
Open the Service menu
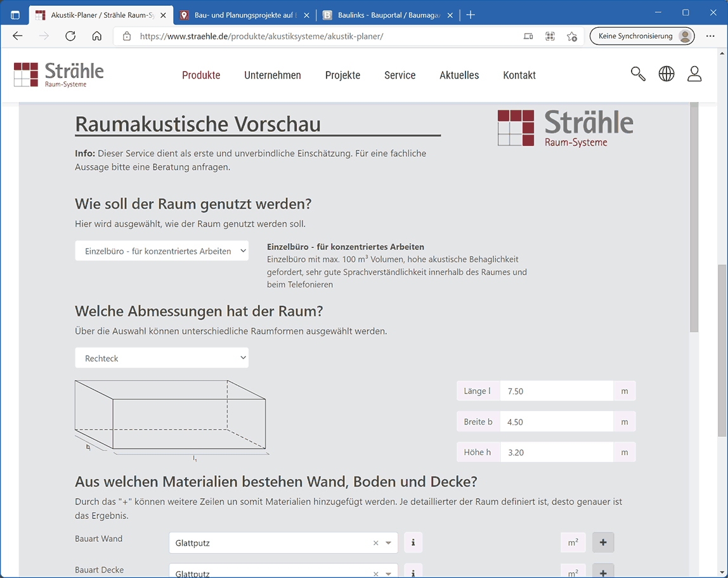click(x=400, y=76)
